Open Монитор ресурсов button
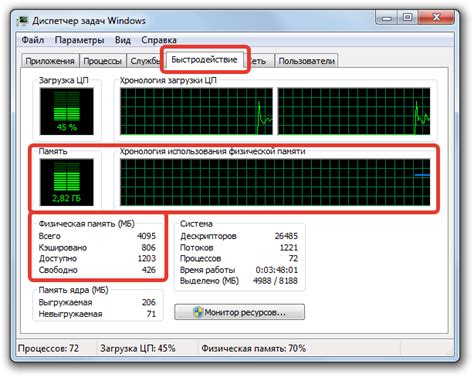474x377 pixels. [x=239, y=312]
